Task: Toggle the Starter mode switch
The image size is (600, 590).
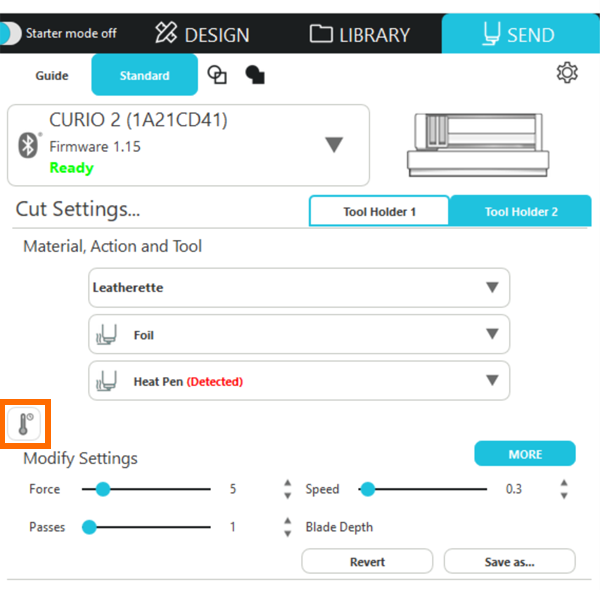Action: click(11, 33)
